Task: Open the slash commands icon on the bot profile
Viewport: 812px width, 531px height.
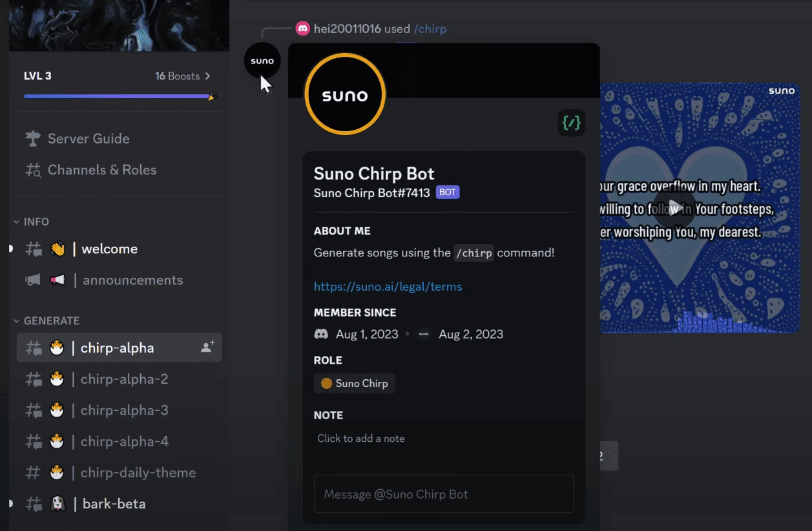Action: coord(571,122)
